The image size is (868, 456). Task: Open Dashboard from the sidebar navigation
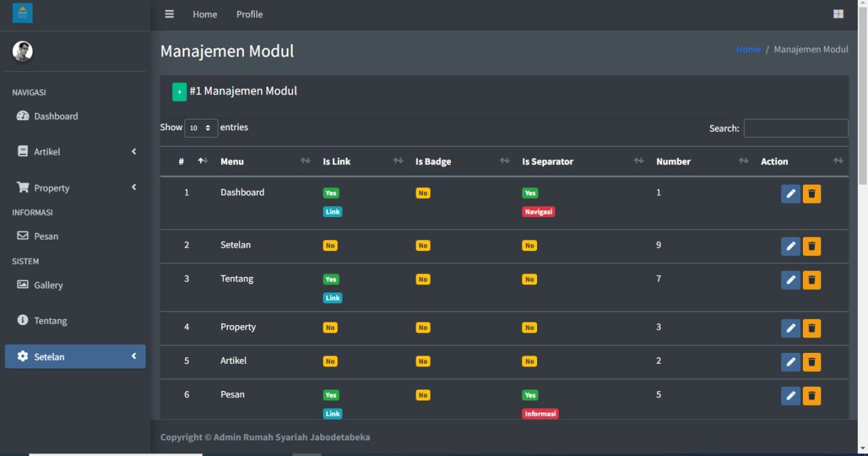56,116
